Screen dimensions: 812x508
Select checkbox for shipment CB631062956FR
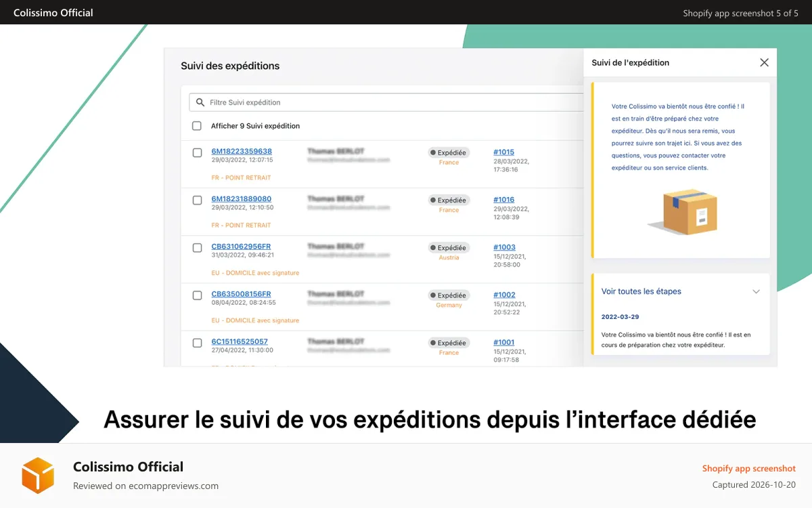[198, 248]
